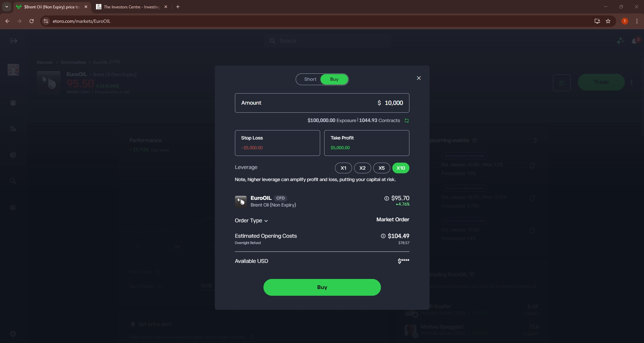Open the notifications bell icon

point(635,41)
